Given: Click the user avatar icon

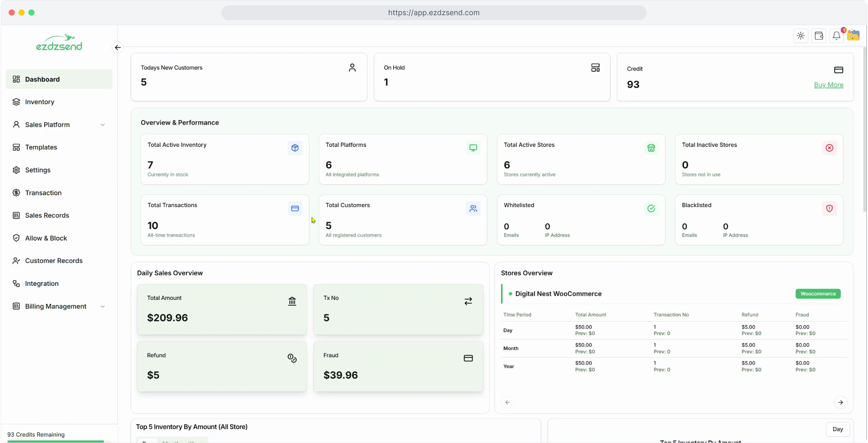Looking at the screenshot, I should pyautogui.click(x=853, y=36).
